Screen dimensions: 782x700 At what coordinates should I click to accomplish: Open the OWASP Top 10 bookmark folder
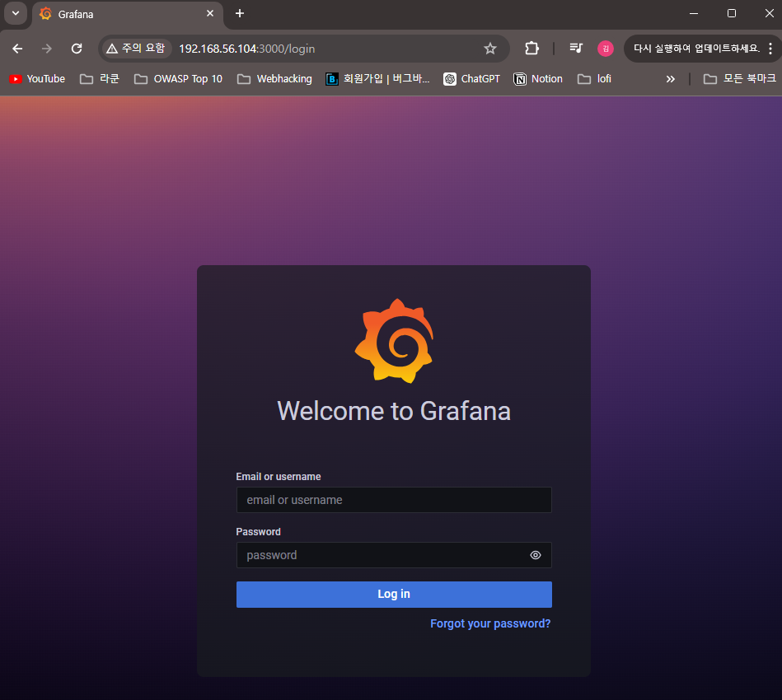179,79
